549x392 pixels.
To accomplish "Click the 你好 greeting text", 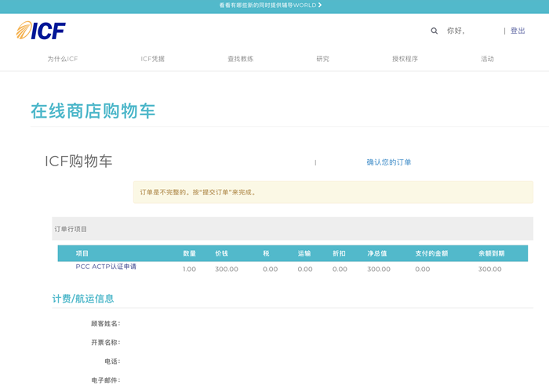I will coord(456,31).
